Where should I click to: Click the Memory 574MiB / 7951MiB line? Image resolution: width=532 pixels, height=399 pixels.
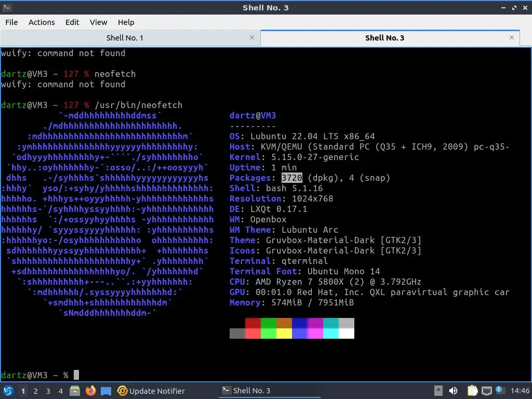[291, 303]
